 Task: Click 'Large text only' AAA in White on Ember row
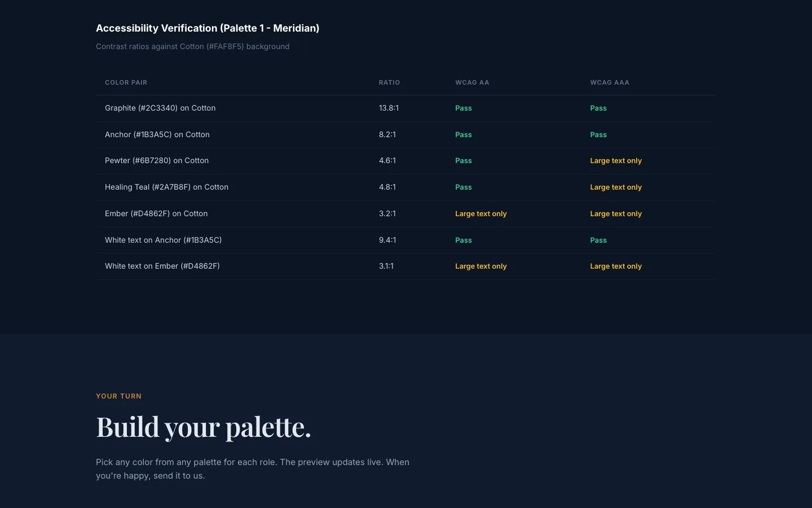(x=616, y=266)
